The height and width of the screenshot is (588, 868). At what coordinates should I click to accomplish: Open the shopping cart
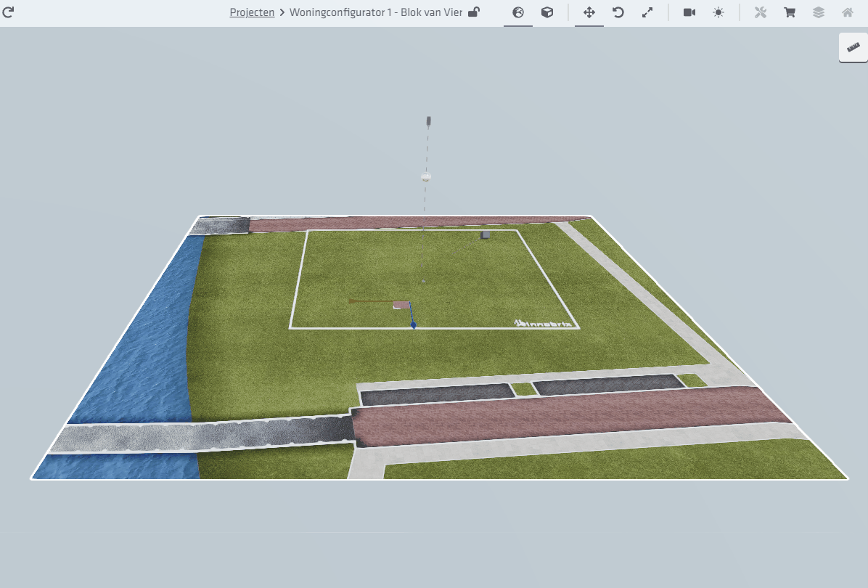[790, 12]
